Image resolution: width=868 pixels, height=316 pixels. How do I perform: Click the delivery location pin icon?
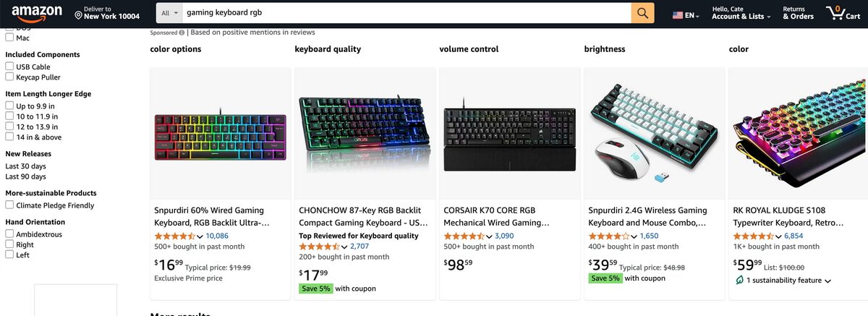(78, 14)
